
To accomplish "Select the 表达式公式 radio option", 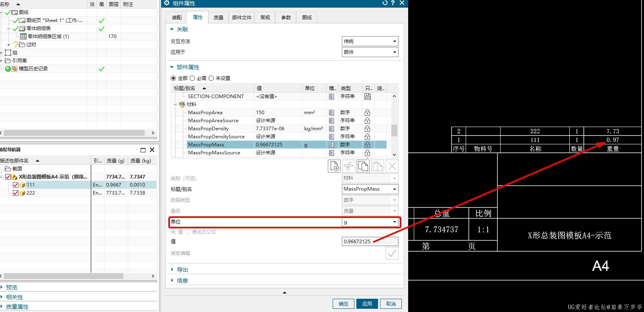I will pyautogui.click(x=187, y=232).
